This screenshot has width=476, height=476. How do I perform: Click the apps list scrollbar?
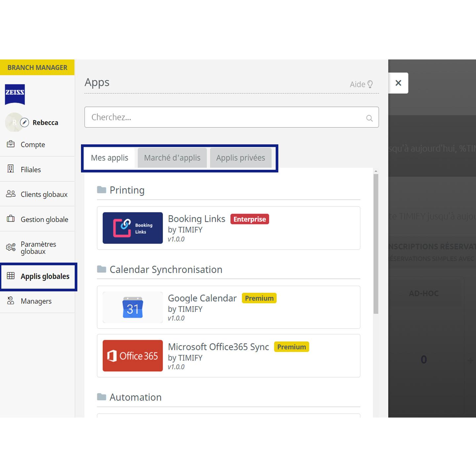tap(376, 244)
